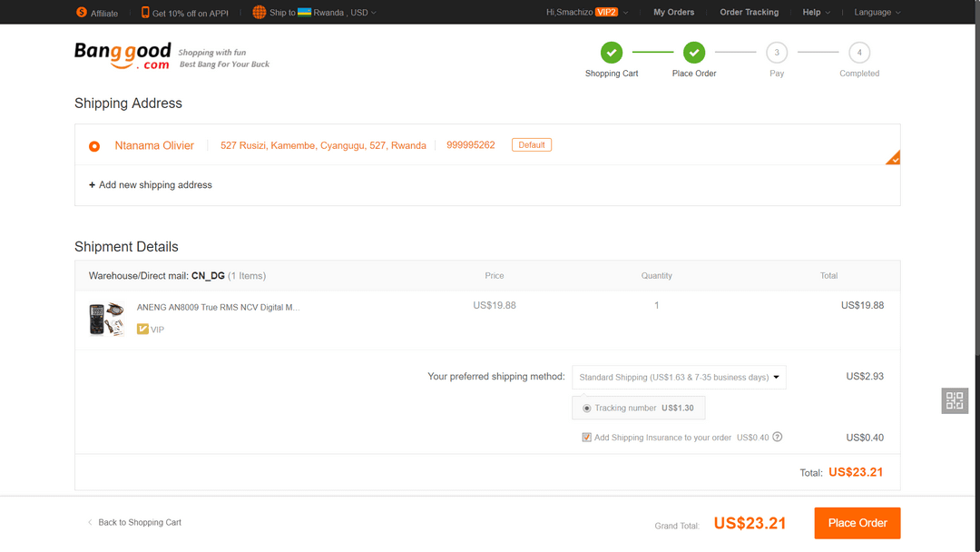
Task: Select the mobile phone APP discount icon
Action: point(144,12)
